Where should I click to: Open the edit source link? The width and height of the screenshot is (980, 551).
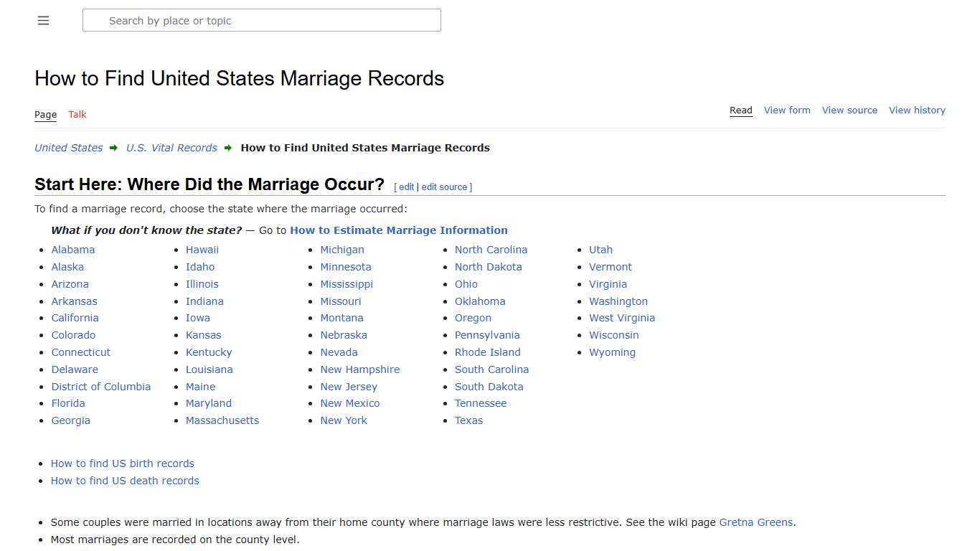[x=444, y=187]
